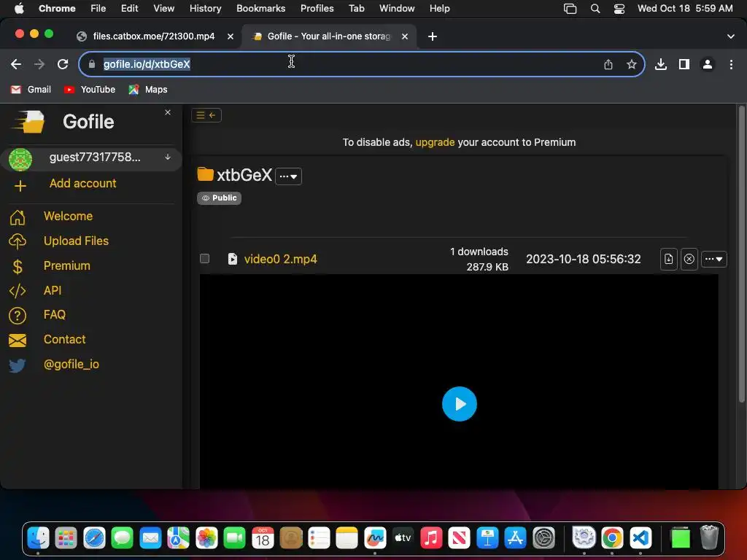Open the Gmail bookmark

[31, 90]
